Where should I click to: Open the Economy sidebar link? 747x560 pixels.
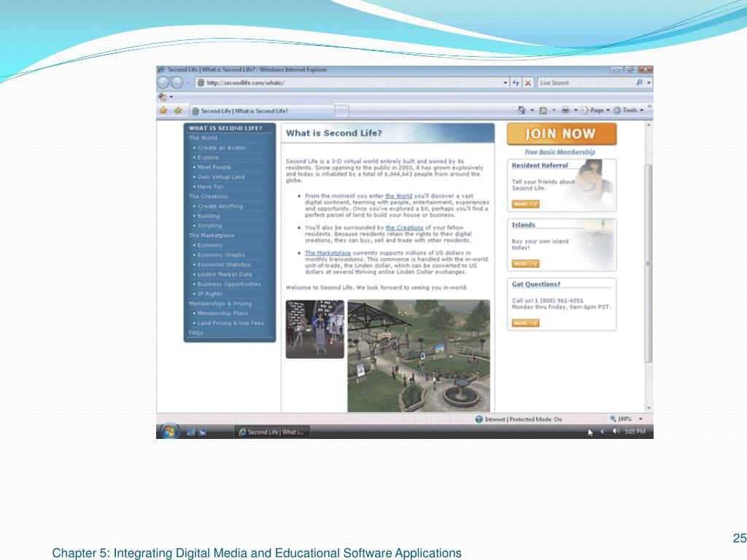coord(210,245)
